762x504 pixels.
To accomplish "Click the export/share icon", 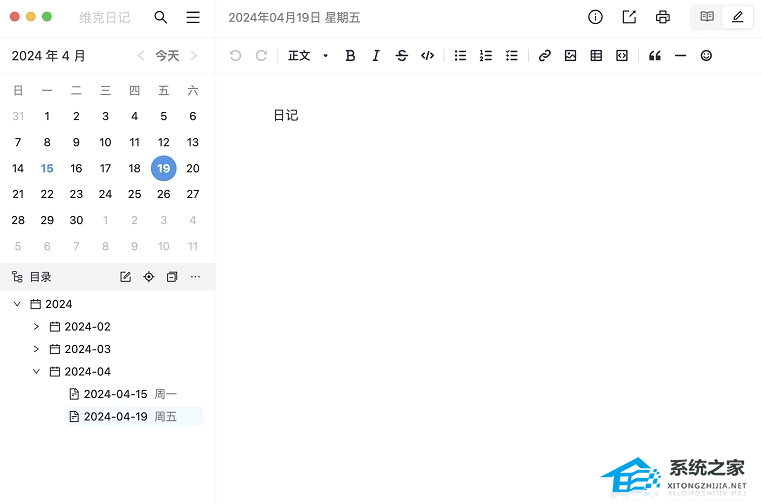I will tap(629, 17).
